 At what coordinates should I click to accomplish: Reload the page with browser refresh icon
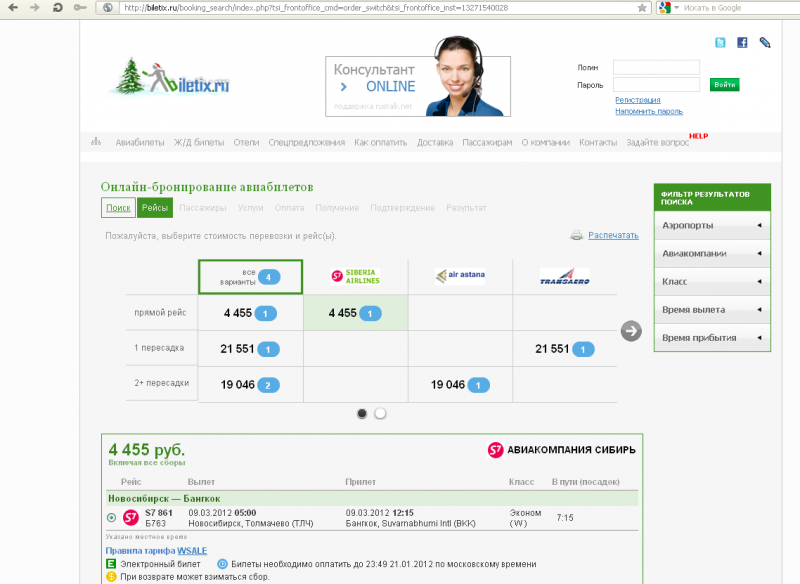pos(57,8)
